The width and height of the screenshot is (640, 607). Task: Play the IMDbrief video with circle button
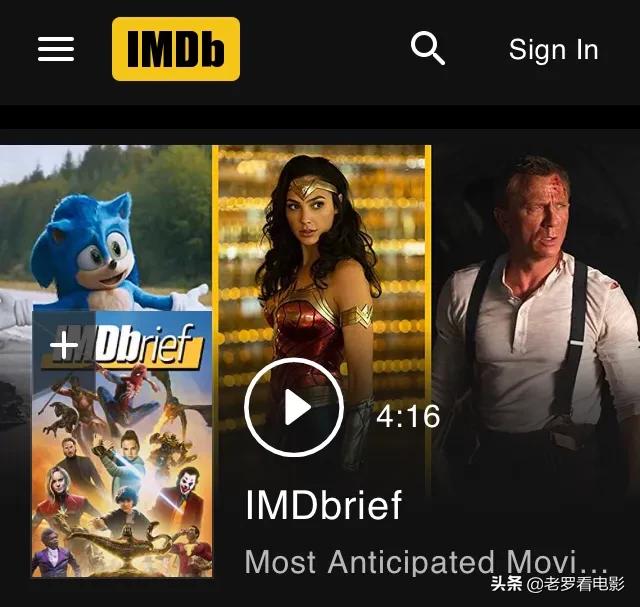coord(294,407)
